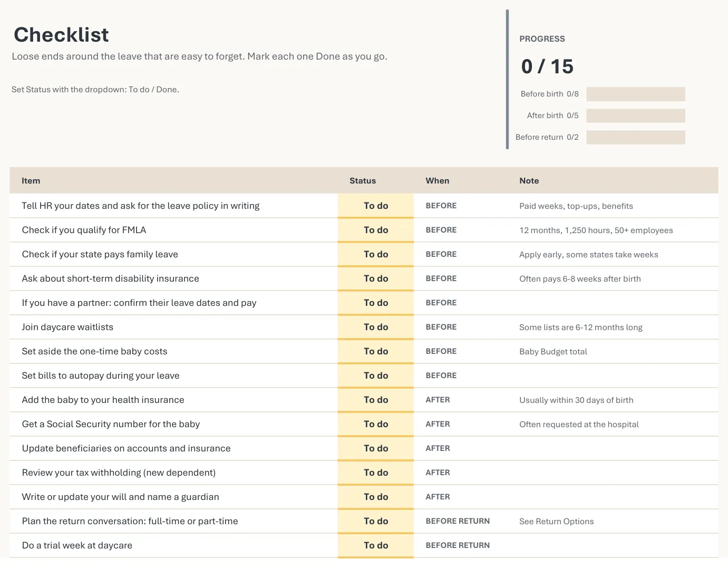Select the Status column header

[x=363, y=181]
